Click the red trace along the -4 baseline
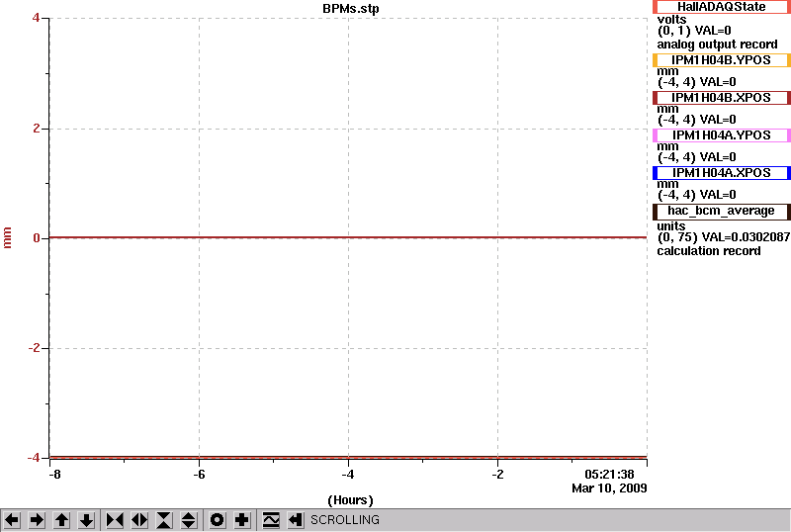Screen dimensions: 791x532 (x=348, y=457)
